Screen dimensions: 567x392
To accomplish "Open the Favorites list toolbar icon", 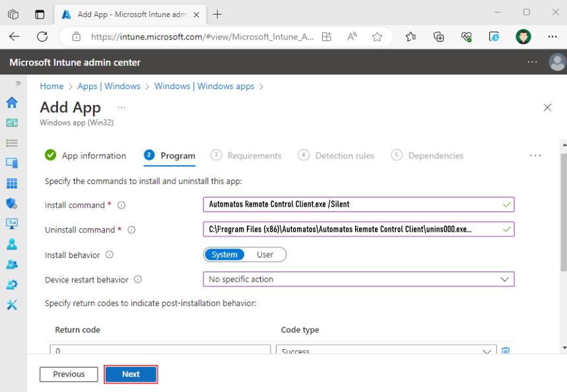I will click(411, 36).
